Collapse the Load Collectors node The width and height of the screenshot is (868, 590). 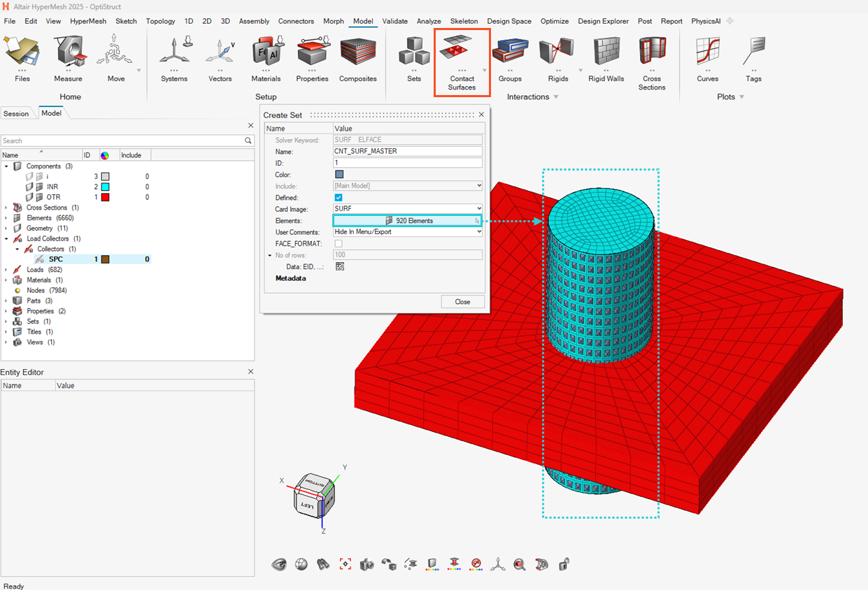pos(6,239)
